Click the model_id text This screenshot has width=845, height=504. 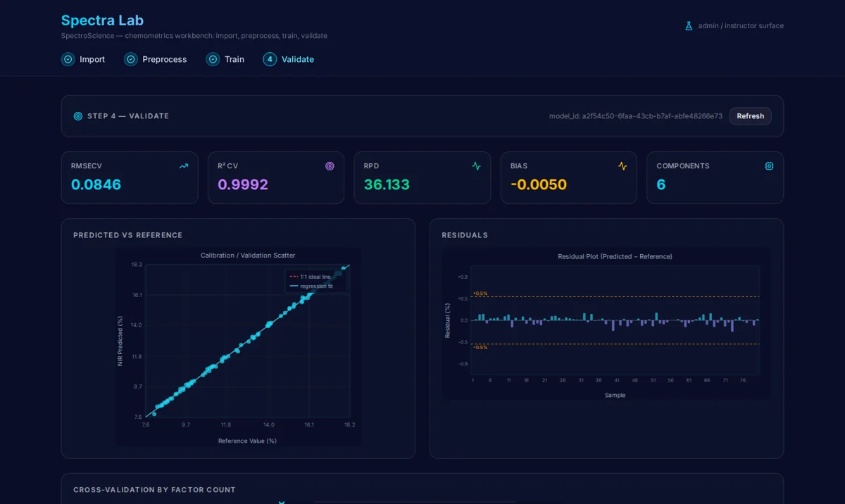tap(635, 116)
